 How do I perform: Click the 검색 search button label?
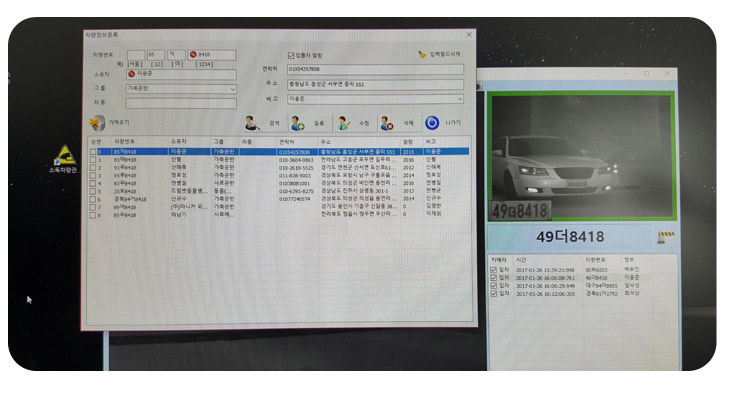click(274, 123)
